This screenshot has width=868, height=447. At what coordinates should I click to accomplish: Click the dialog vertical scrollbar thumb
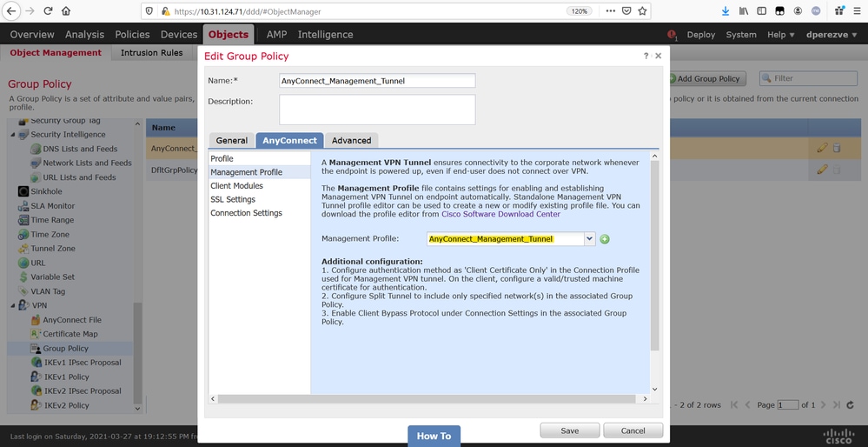click(655, 256)
